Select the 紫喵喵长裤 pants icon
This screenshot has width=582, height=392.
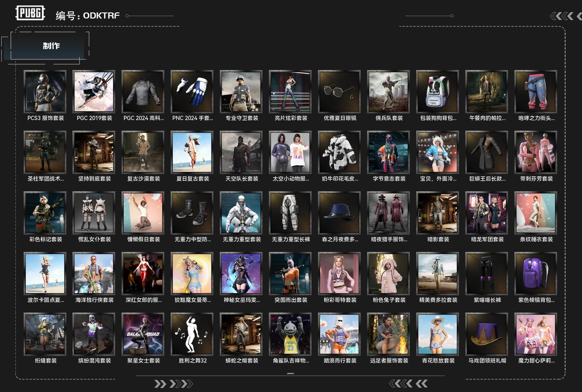coord(487,273)
